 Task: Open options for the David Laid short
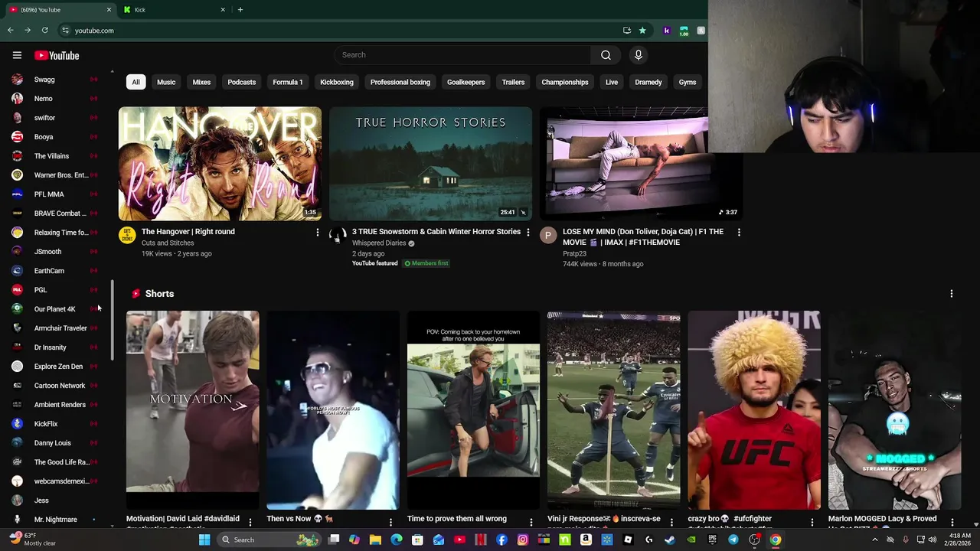point(250,522)
